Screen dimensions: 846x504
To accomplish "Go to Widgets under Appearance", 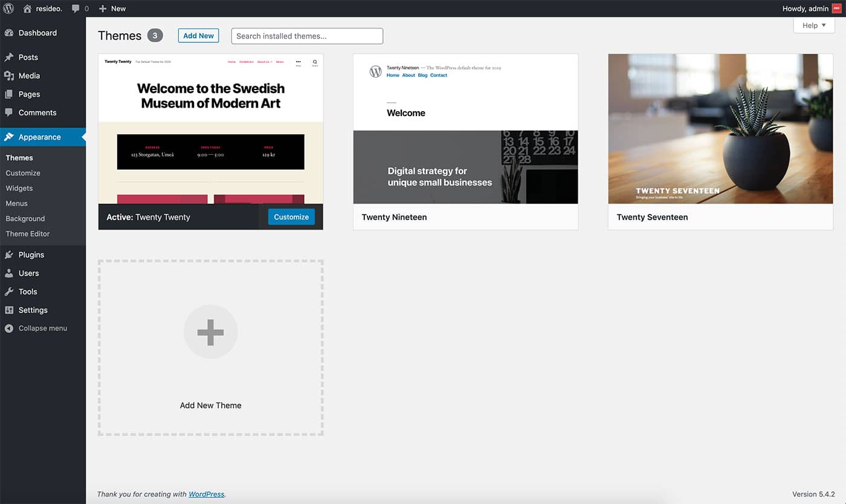I will (x=19, y=188).
